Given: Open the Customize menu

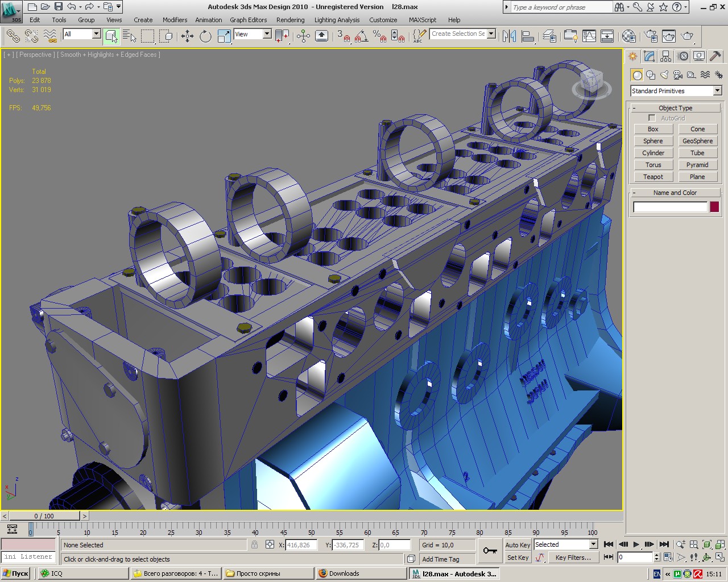Looking at the screenshot, I should point(383,20).
